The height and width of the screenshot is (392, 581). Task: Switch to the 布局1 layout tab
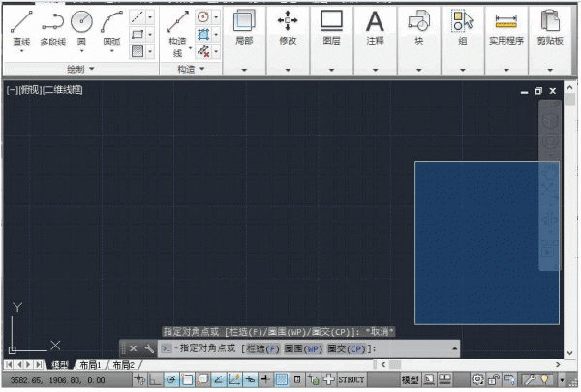tap(90, 365)
